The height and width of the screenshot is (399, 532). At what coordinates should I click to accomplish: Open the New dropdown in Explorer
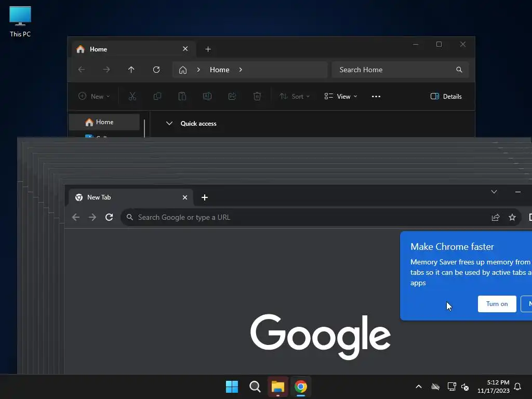pyautogui.click(x=94, y=96)
